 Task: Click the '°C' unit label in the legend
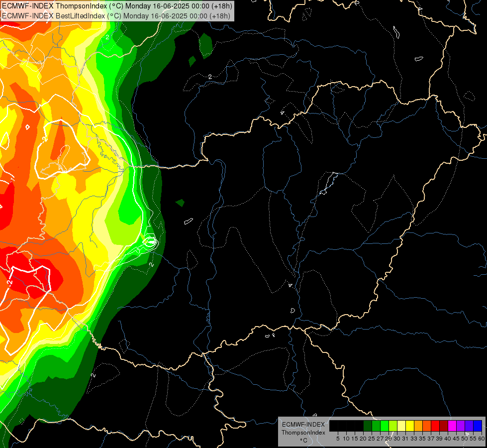point(303,441)
